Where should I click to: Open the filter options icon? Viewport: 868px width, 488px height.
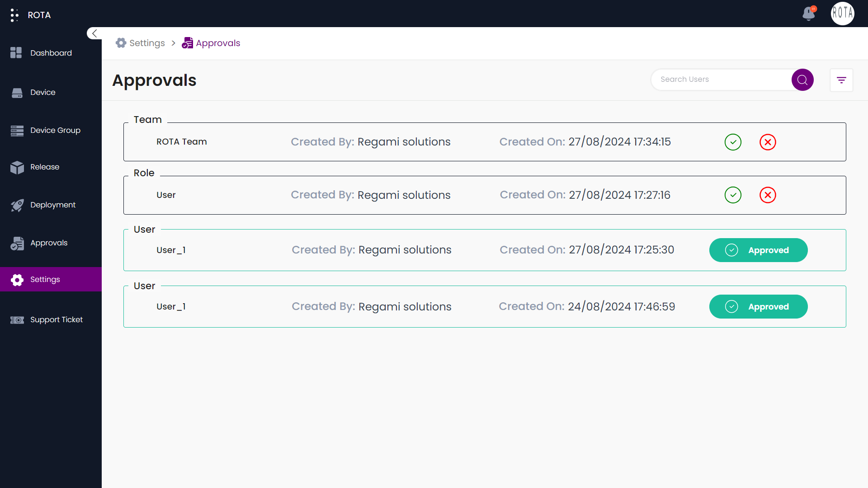841,80
